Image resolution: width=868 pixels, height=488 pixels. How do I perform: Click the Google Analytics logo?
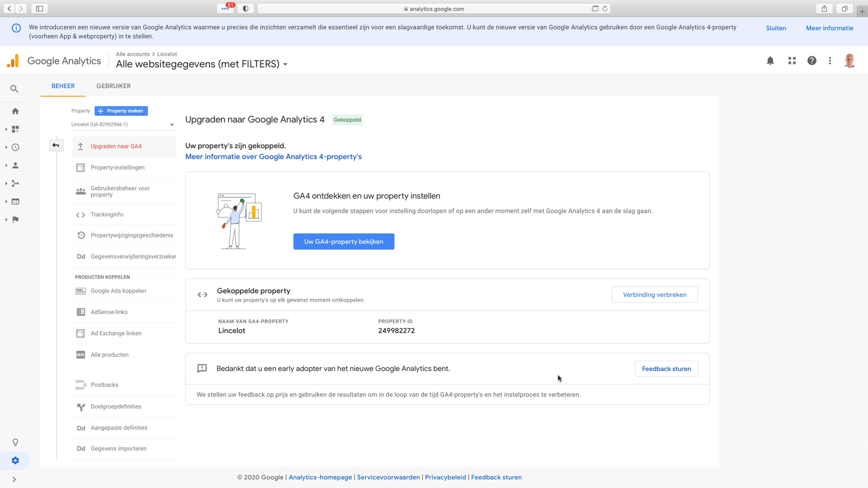[x=54, y=61]
